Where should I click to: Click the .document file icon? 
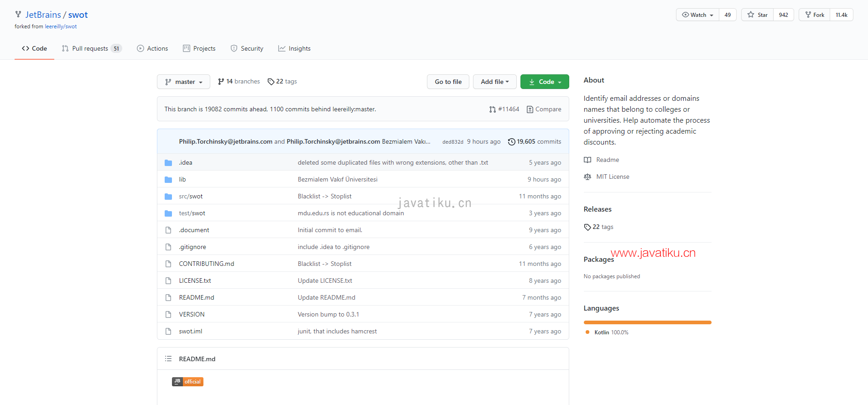(x=168, y=230)
